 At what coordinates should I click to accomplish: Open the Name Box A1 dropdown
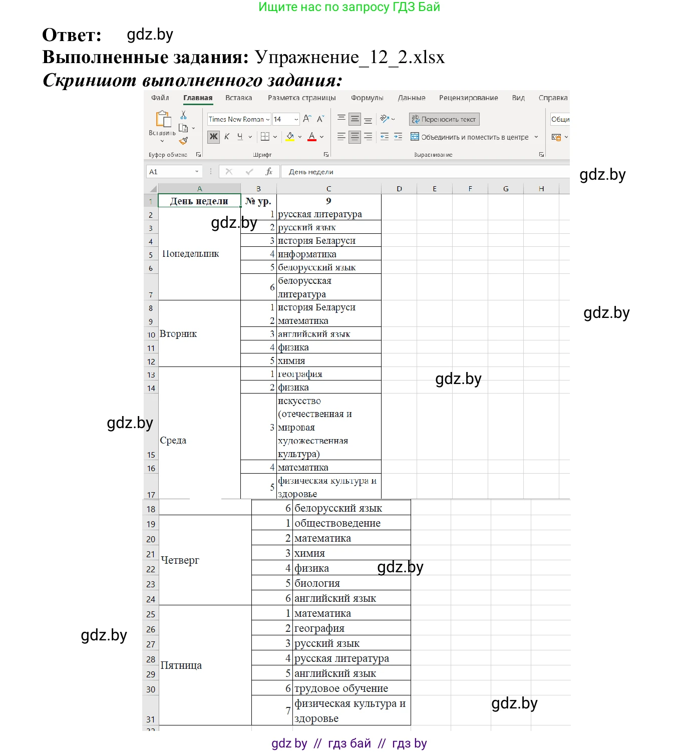(x=197, y=172)
